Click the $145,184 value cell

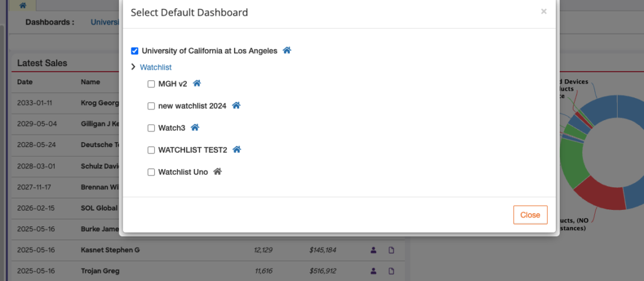click(323, 250)
